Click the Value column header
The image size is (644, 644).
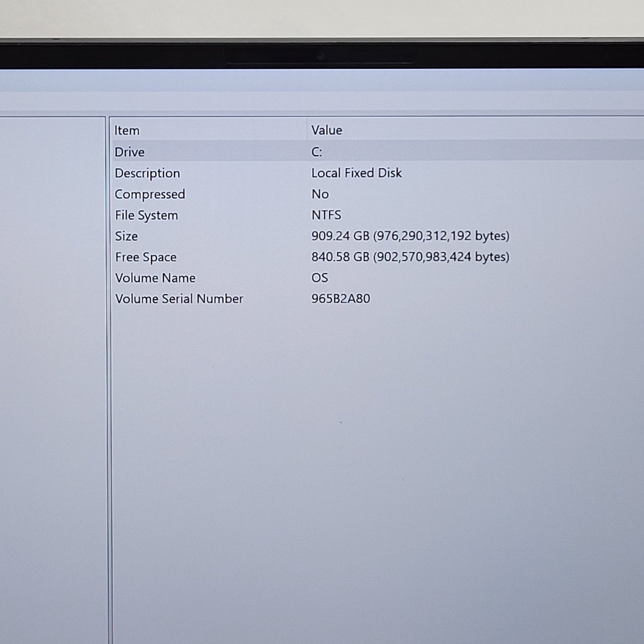(x=327, y=130)
